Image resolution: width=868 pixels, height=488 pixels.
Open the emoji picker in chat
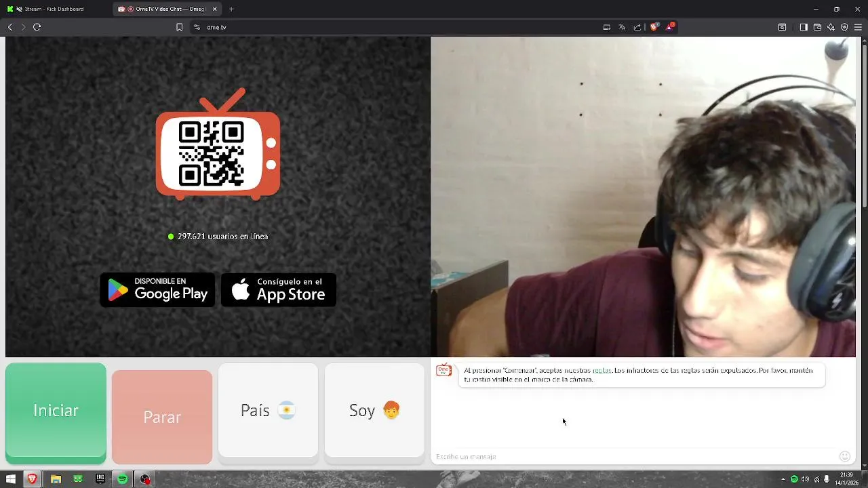click(845, 456)
